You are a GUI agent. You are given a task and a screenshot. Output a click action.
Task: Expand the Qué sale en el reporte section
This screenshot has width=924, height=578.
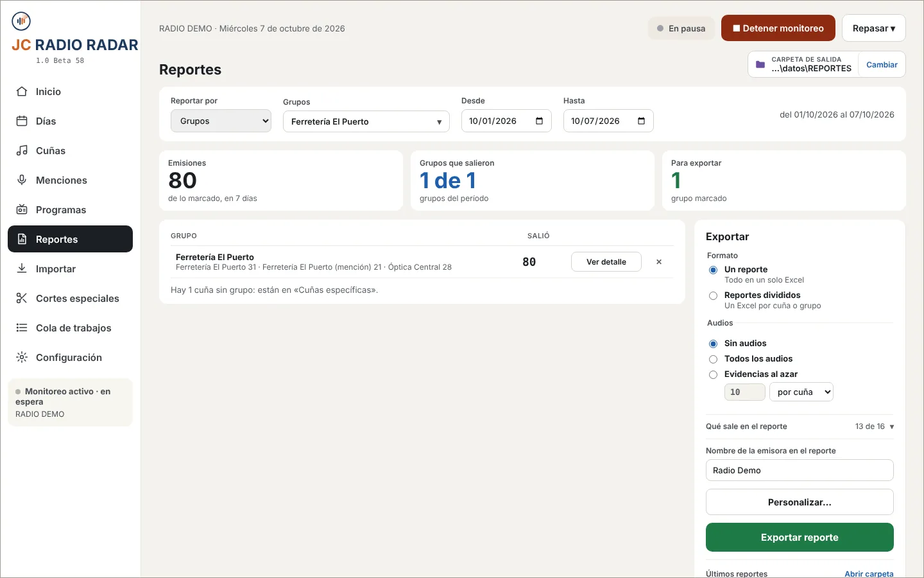point(800,426)
